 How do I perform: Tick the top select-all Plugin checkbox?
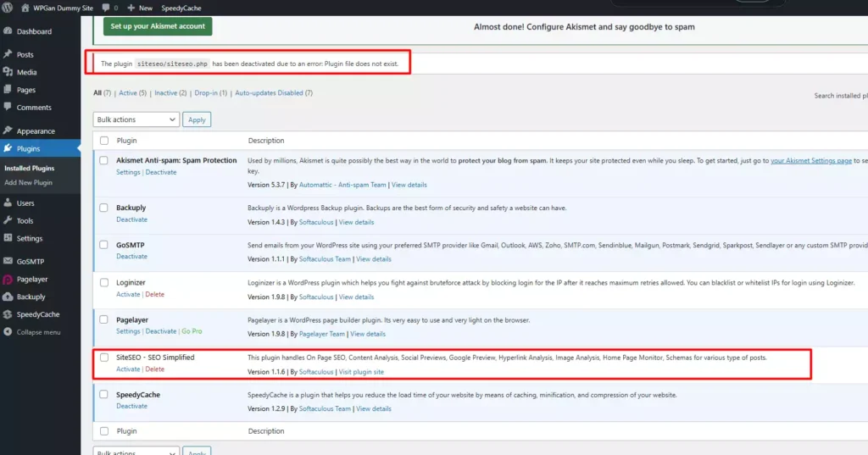tap(104, 141)
